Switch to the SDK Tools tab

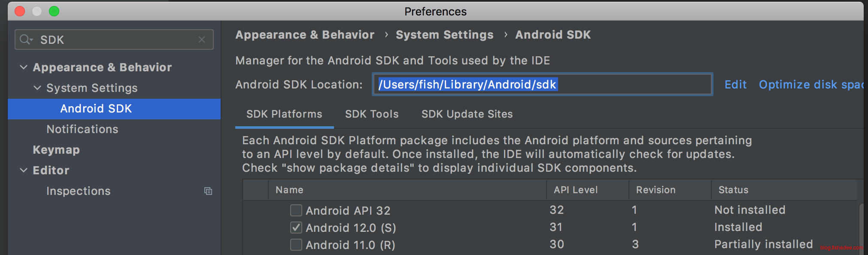coord(372,114)
